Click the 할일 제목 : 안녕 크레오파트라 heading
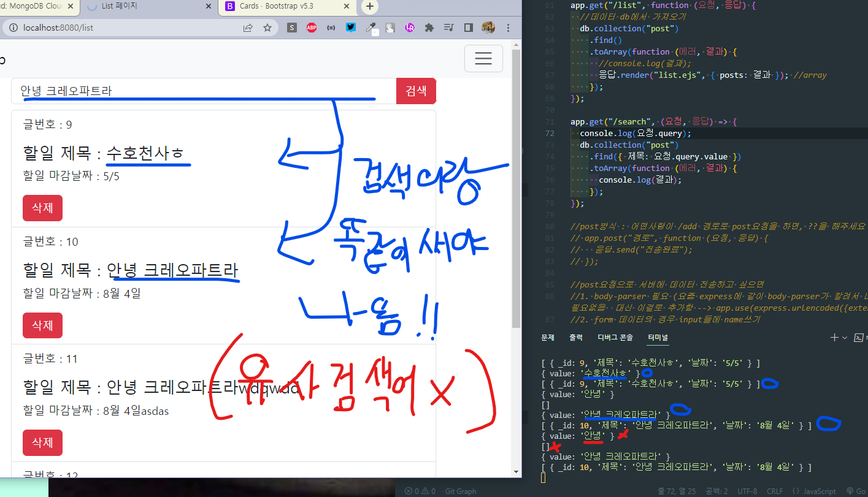This screenshot has width=868, height=497. point(130,270)
